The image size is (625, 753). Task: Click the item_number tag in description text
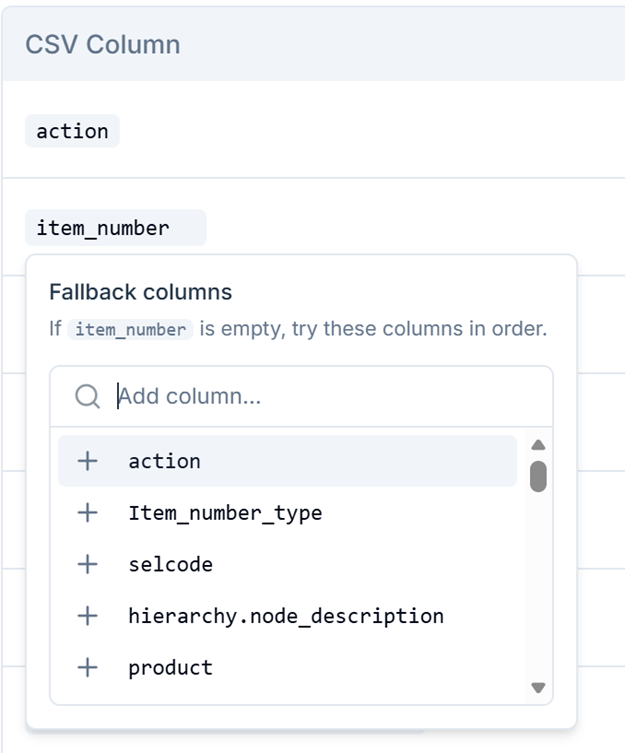[x=130, y=329]
